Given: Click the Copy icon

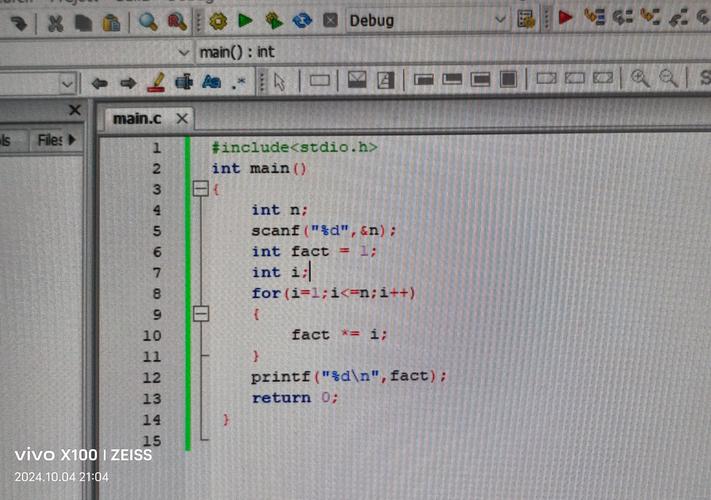Looking at the screenshot, I should click(83, 23).
